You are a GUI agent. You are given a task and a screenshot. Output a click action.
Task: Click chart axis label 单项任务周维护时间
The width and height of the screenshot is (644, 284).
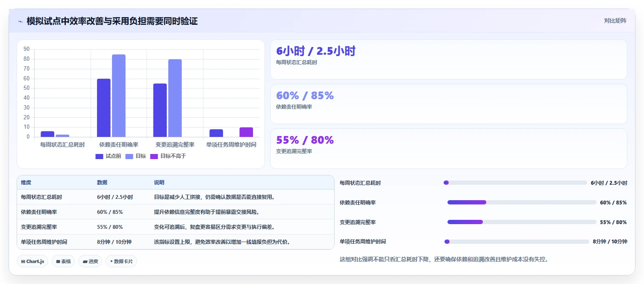coord(231,145)
